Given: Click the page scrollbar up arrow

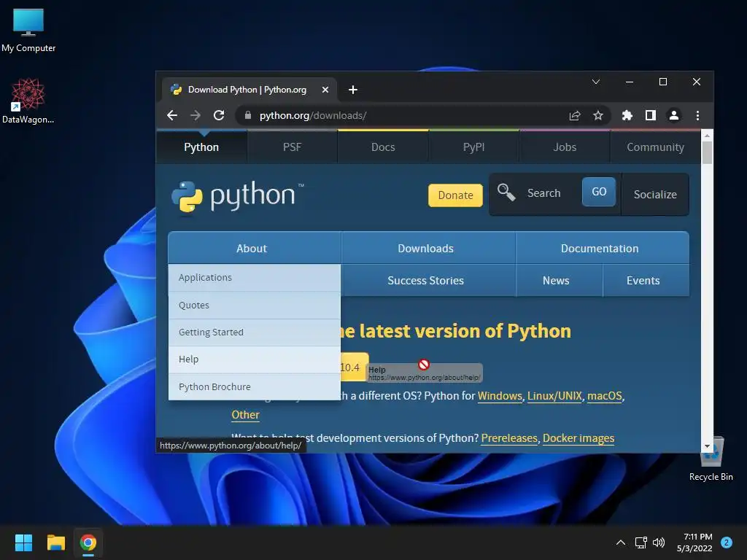Looking at the screenshot, I should (x=707, y=135).
